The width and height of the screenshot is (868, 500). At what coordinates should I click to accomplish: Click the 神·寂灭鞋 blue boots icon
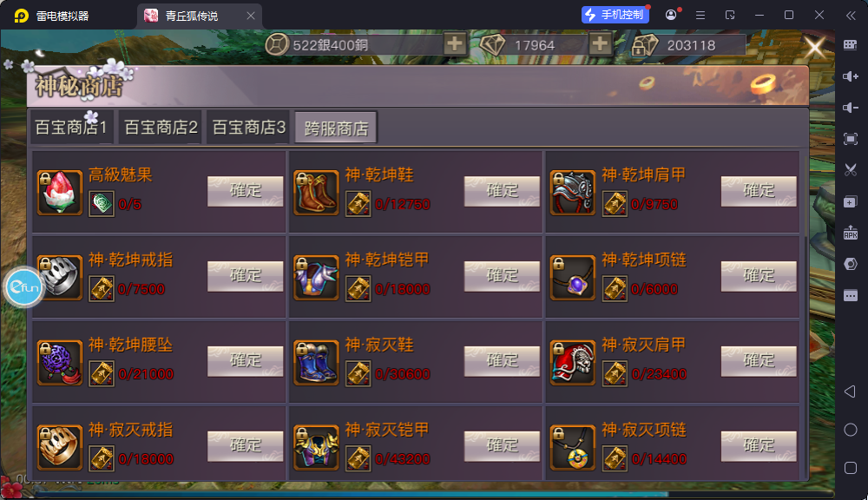point(316,362)
